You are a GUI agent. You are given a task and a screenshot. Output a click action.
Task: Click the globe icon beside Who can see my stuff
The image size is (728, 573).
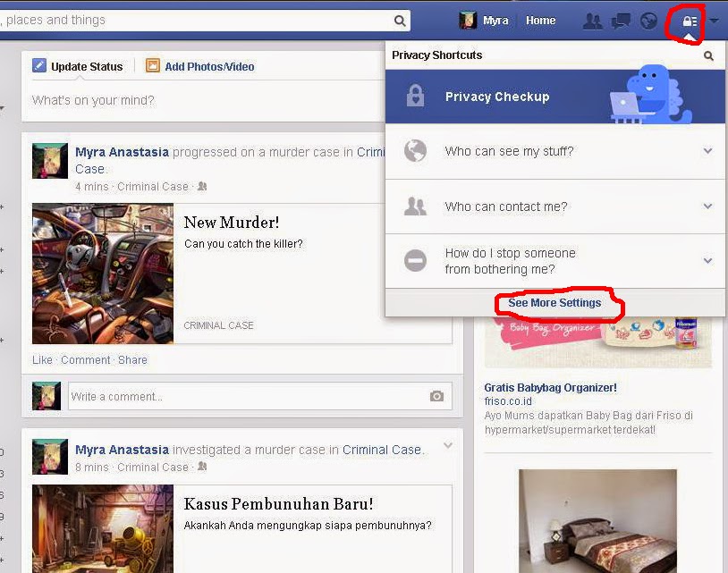415,150
